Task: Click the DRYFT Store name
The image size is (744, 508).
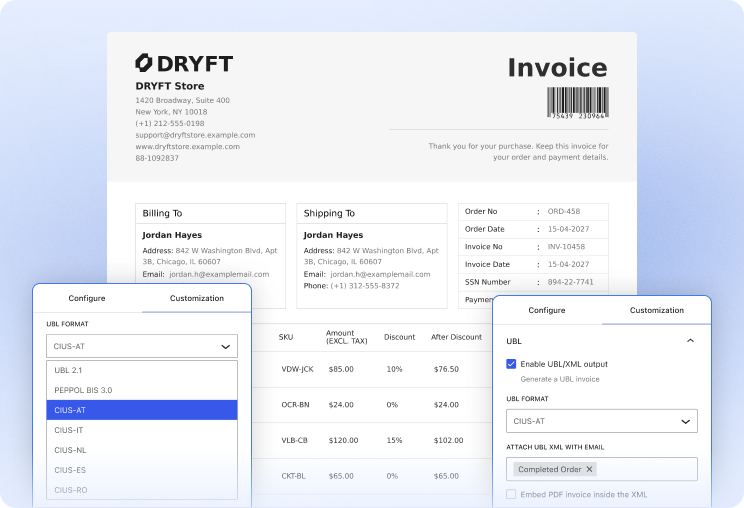Action: coord(170,86)
